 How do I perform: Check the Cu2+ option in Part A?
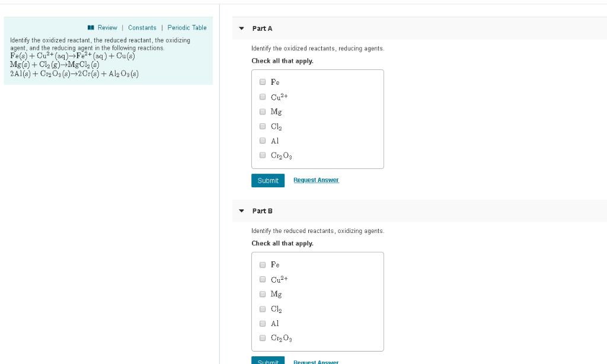click(263, 97)
